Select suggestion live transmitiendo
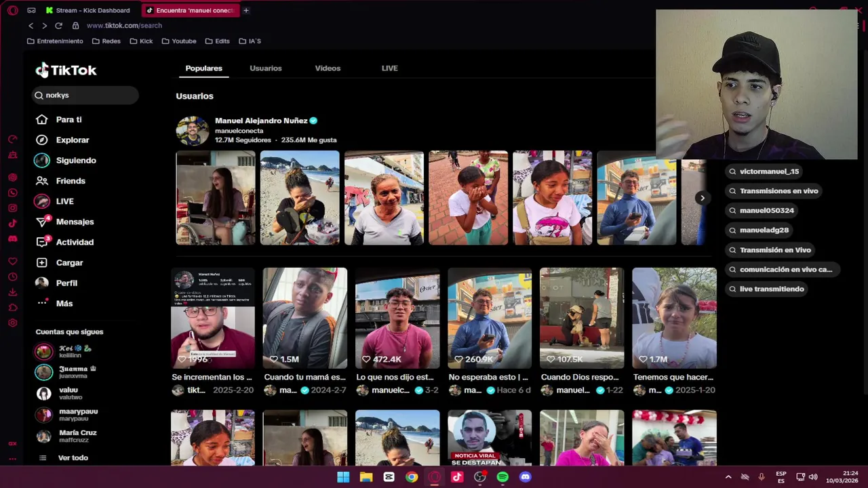The width and height of the screenshot is (868, 488). tap(766, 289)
